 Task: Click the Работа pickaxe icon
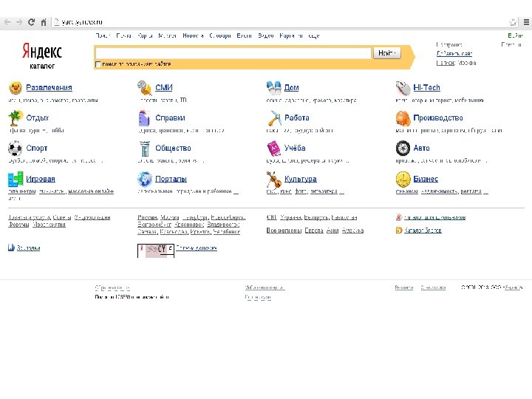274,118
